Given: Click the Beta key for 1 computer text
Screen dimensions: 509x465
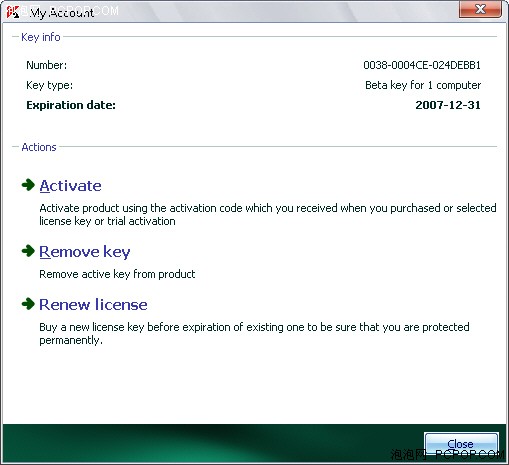Looking at the screenshot, I should (423, 85).
